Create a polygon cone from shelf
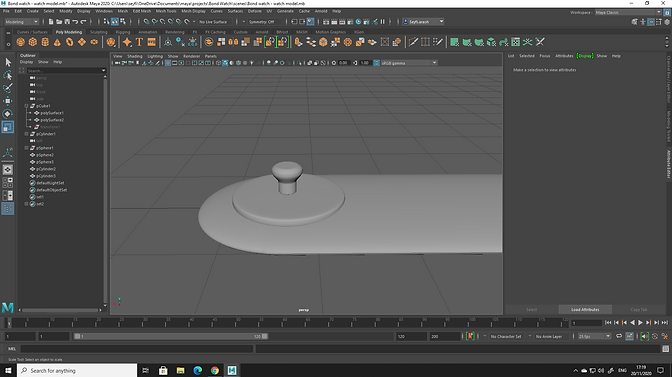 pos(57,42)
